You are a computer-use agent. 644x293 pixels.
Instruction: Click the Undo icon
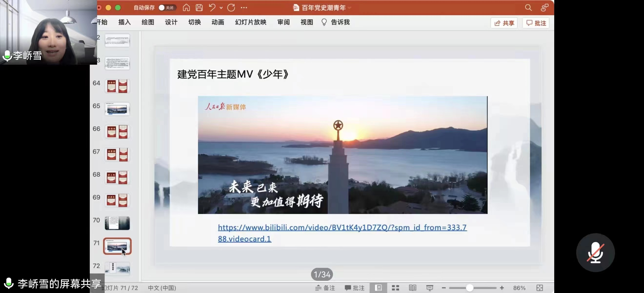coord(212,8)
